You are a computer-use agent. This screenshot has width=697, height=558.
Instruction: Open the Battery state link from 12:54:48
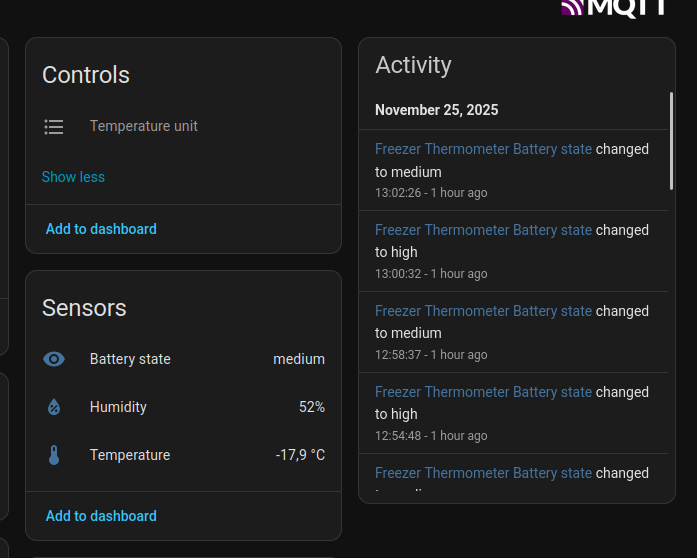pyautogui.click(x=483, y=392)
